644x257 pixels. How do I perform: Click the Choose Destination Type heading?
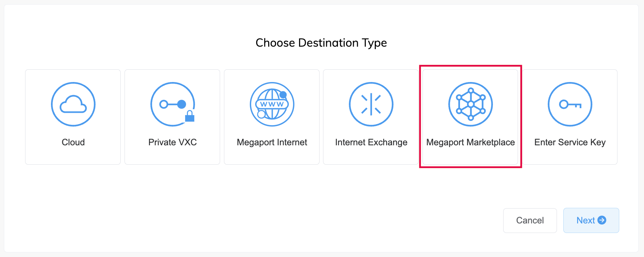click(321, 43)
